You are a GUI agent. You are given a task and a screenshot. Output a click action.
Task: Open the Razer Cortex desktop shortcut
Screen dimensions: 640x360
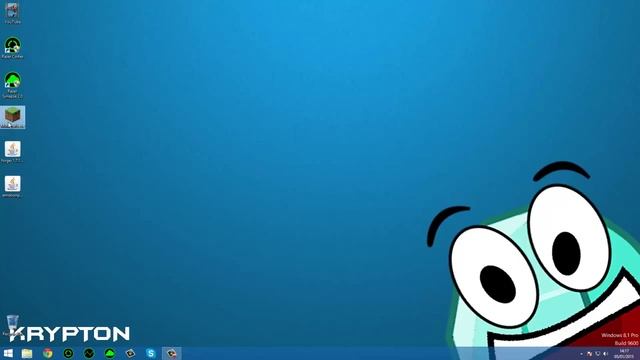click(12, 48)
